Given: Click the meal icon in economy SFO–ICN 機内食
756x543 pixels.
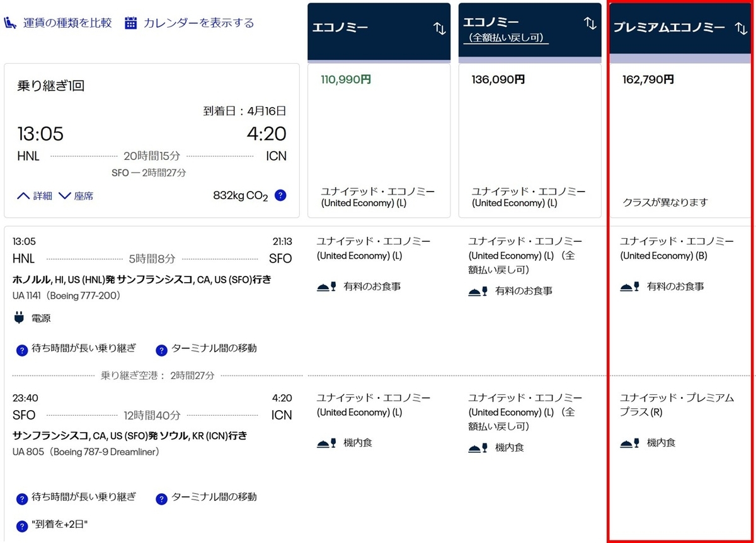Looking at the screenshot, I should [327, 443].
